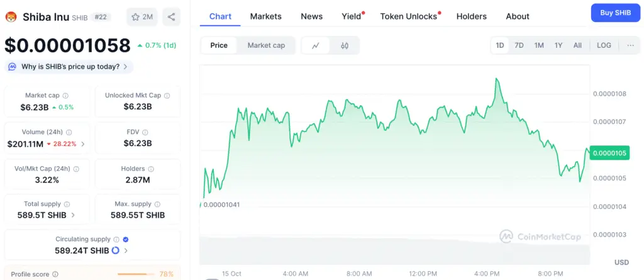This screenshot has height=280, width=644.
Task: Open the chart more options menu
Action: click(x=630, y=45)
